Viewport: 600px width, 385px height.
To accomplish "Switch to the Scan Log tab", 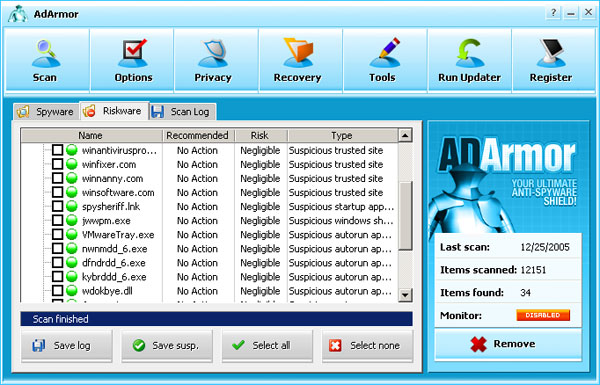I will [183, 112].
